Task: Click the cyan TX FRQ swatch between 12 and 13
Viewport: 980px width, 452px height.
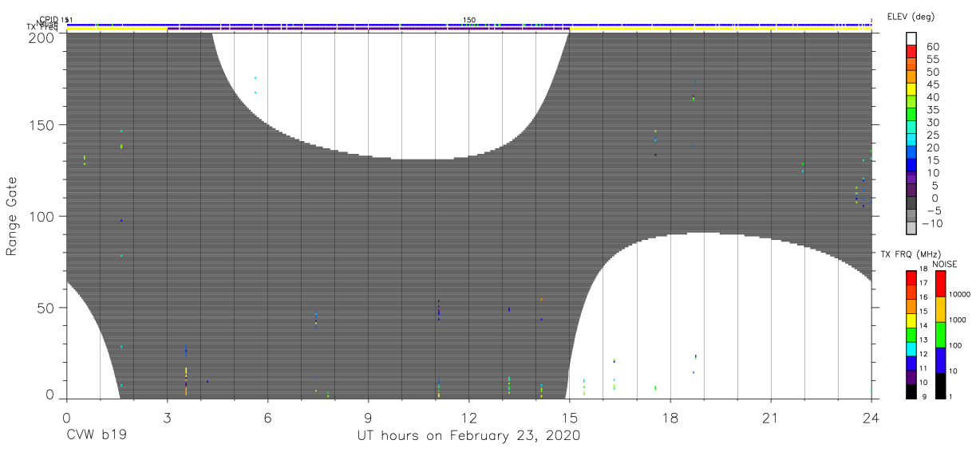Action: click(911, 348)
